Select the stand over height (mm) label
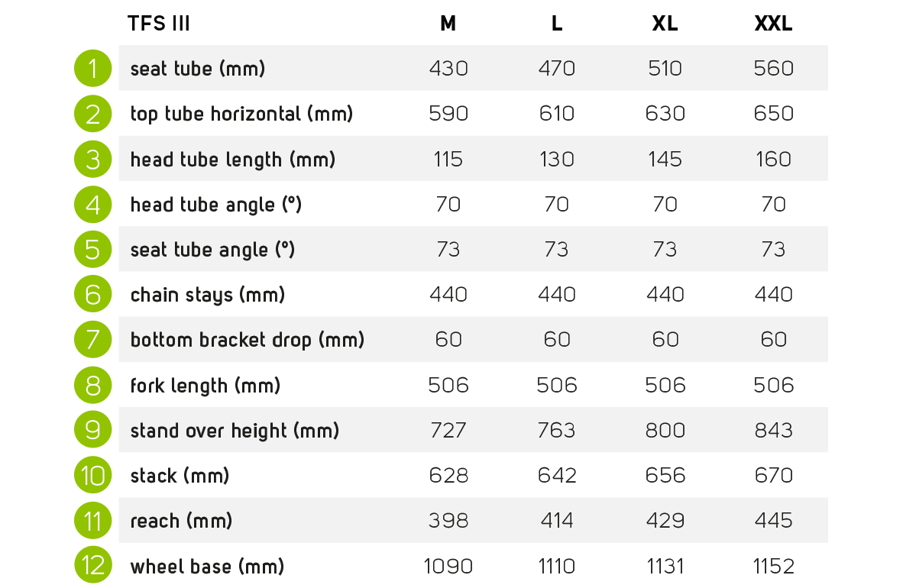Image resolution: width=903 pixels, height=588 pixels. point(235,431)
